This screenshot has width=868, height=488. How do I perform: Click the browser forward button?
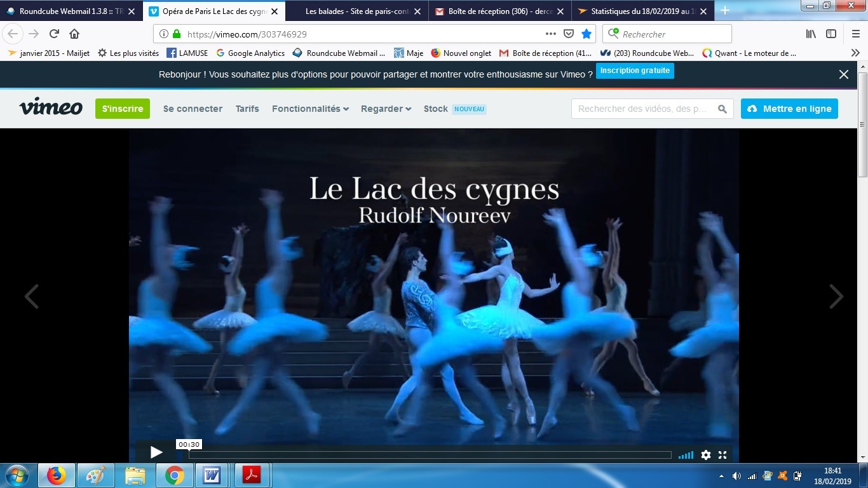point(34,34)
